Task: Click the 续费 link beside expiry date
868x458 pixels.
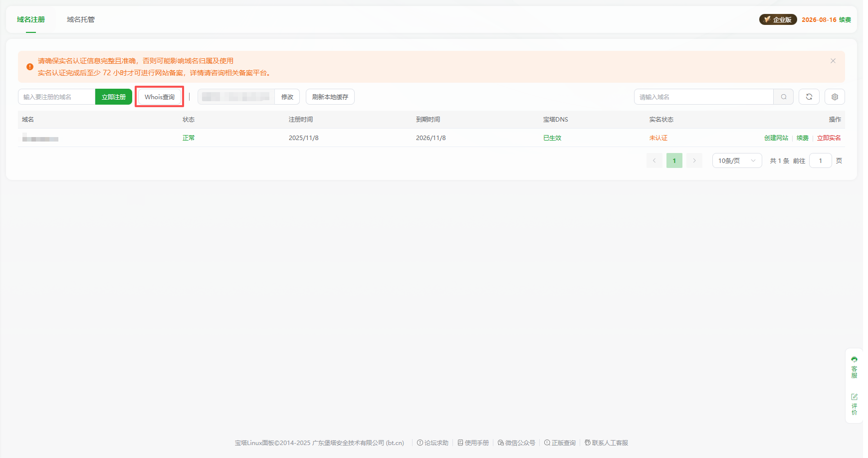Action: coord(845,20)
